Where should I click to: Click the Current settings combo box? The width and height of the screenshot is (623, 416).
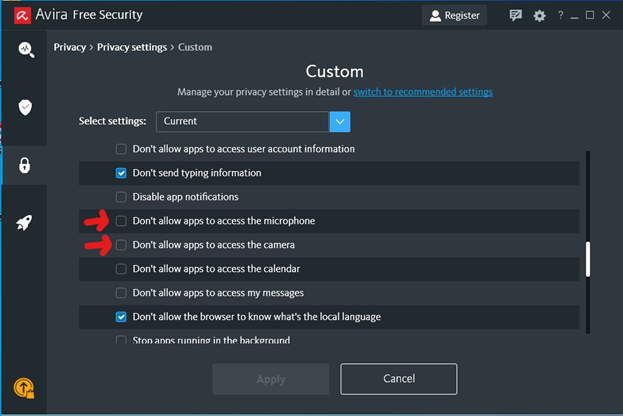242,121
